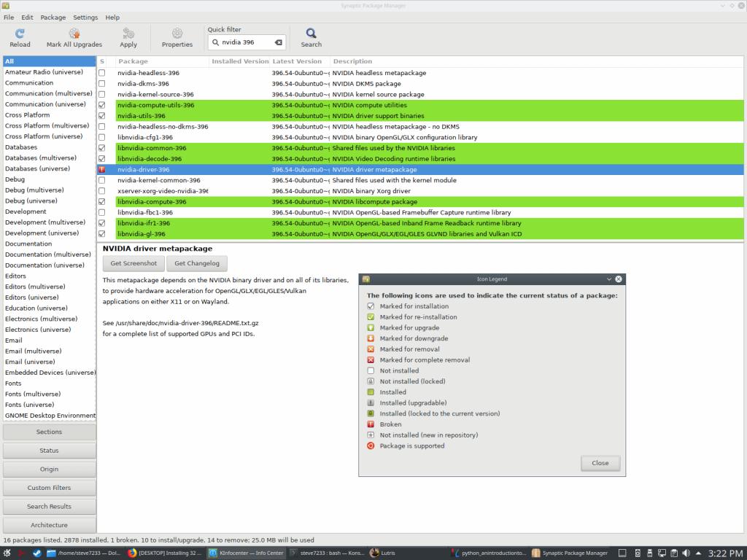Screen dimensions: 747x560
Task: Unmark the libnvidia-gl-396 package checkbox
Action: [x=102, y=234]
